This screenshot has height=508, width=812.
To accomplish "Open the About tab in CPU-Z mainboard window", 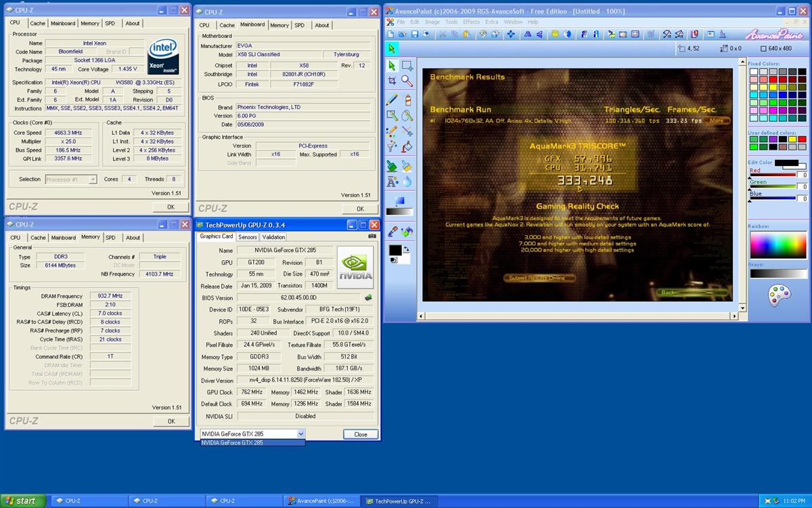I will point(322,25).
